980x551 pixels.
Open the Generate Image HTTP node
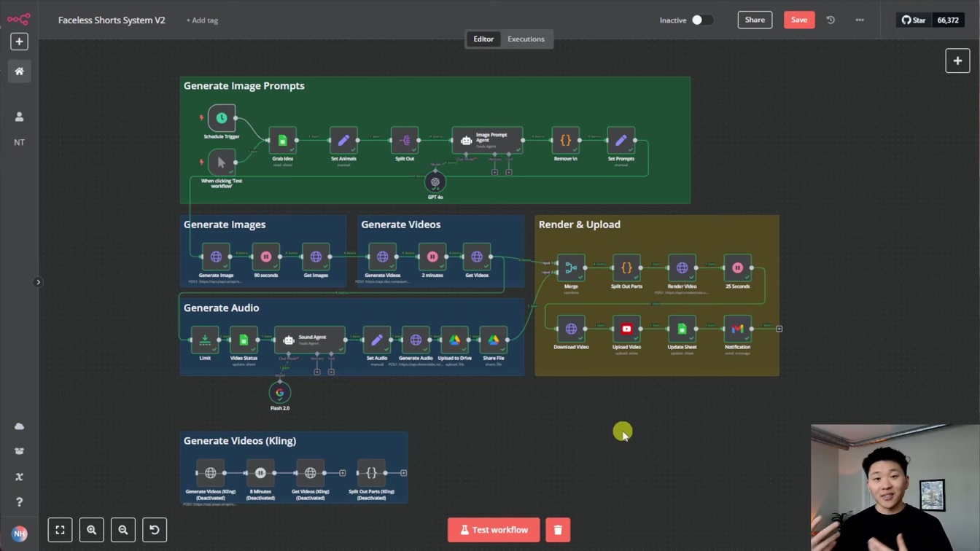(216, 257)
